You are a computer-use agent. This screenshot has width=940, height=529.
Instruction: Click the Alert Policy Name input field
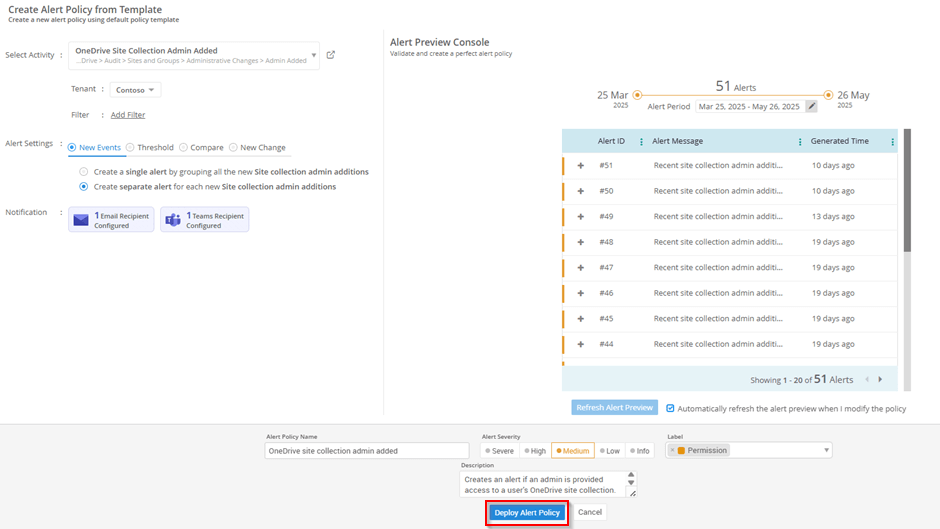coord(367,450)
